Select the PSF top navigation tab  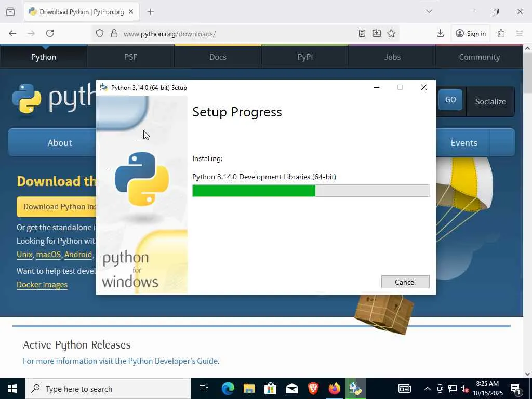point(130,57)
